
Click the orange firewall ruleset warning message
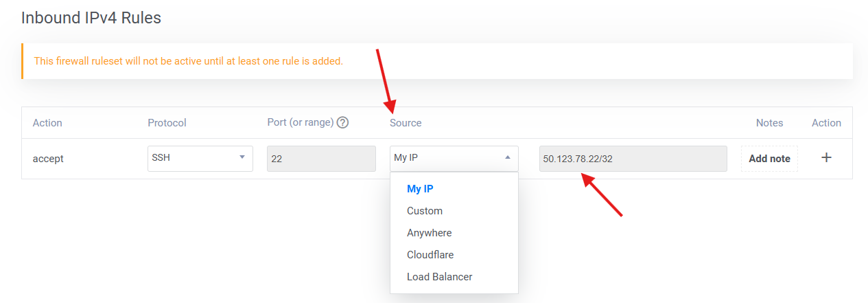[x=189, y=61]
